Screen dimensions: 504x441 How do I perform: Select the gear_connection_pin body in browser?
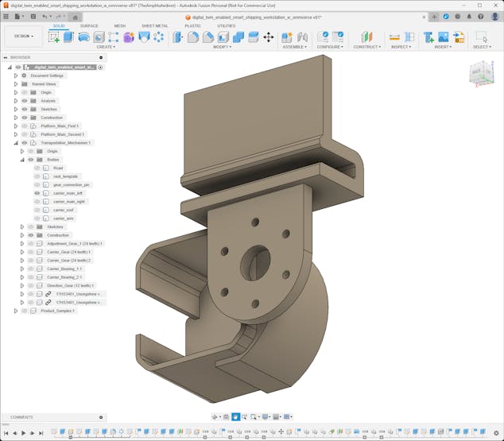69,184
